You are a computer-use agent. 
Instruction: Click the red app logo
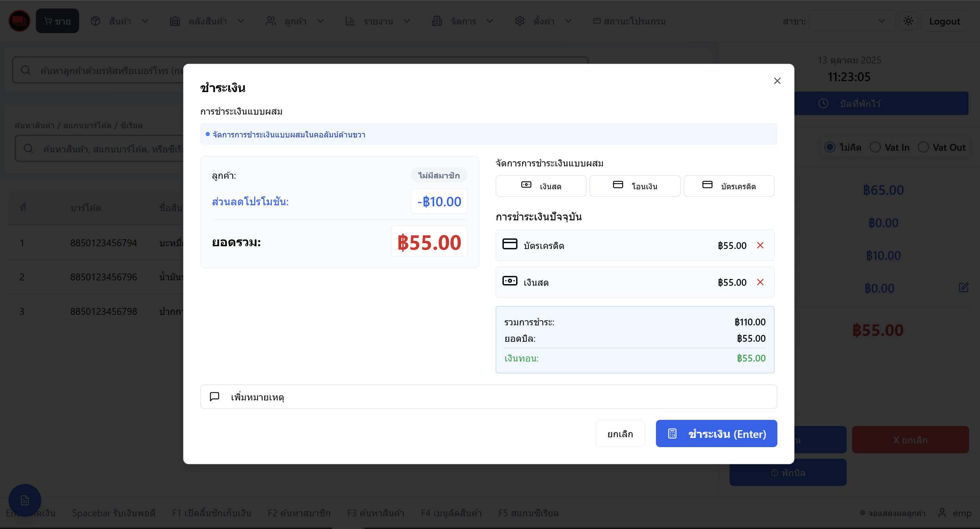coord(19,21)
